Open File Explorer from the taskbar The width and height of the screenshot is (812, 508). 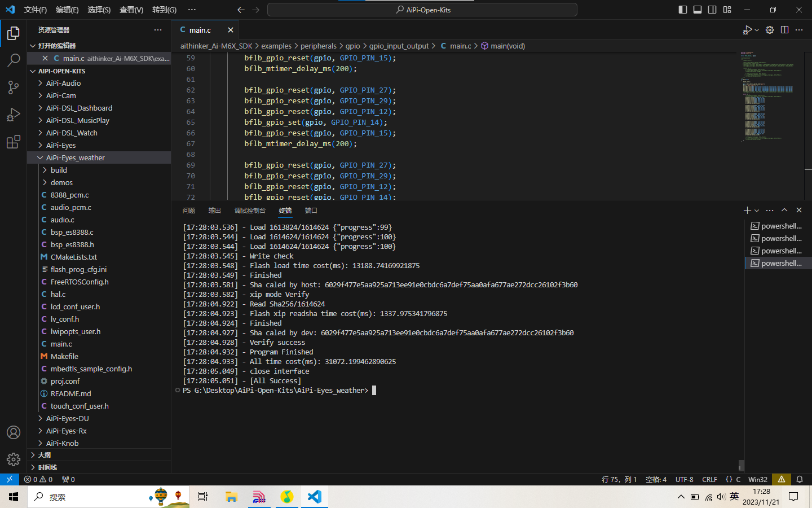(x=231, y=497)
